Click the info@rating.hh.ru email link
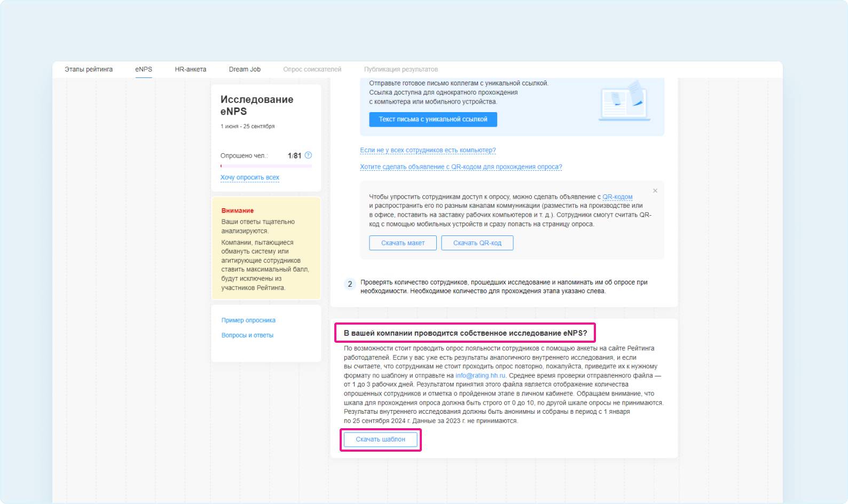Viewport: 848px width, 504px height. click(480, 376)
